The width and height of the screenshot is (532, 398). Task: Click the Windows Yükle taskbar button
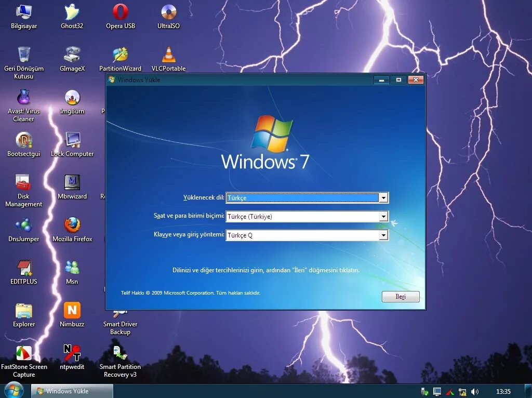[x=72, y=391]
